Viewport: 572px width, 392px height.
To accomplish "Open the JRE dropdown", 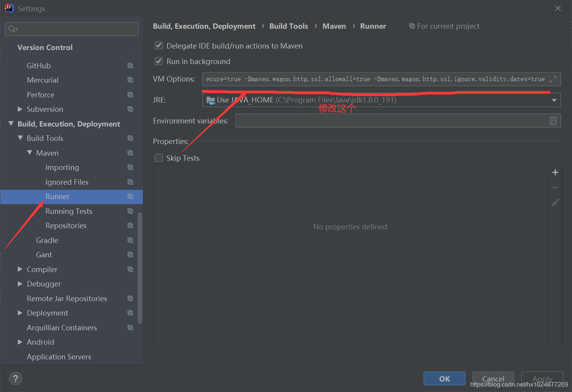I will point(554,100).
